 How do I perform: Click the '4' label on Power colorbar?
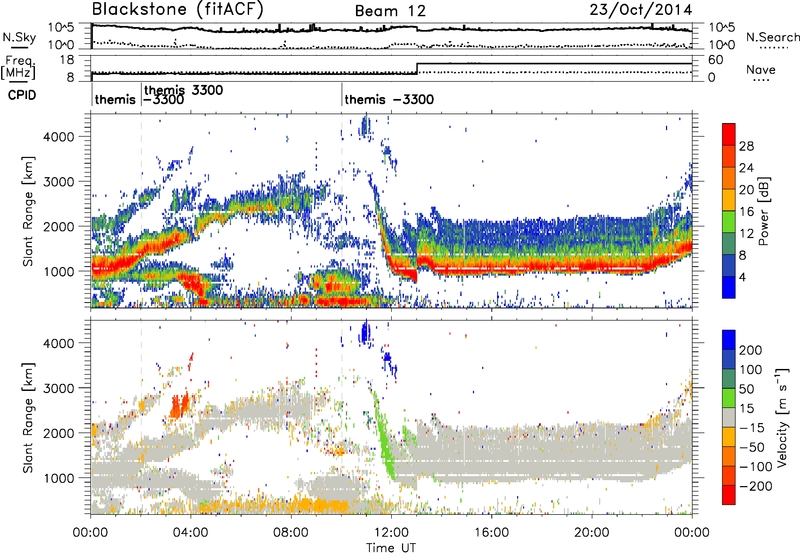click(742, 277)
